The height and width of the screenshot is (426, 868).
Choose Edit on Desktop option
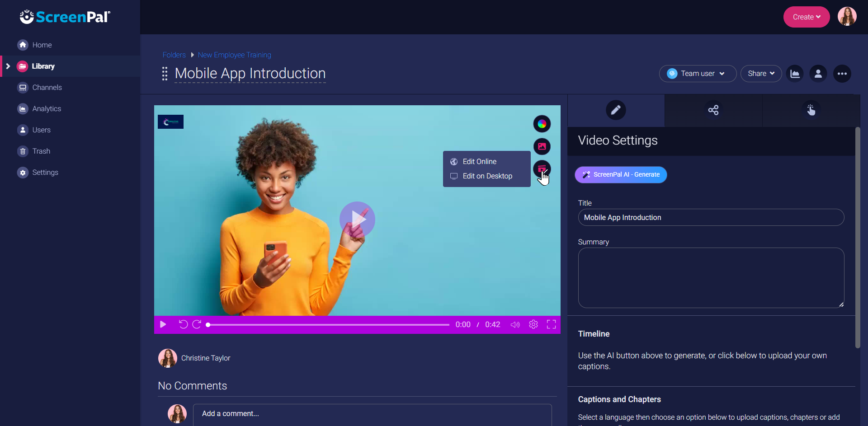point(487,176)
